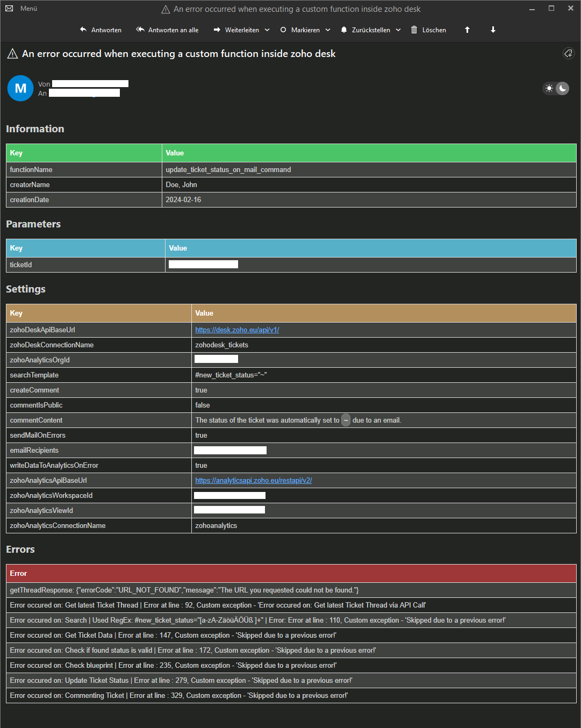Click the 'creatorName' key cell

pos(84,184)
